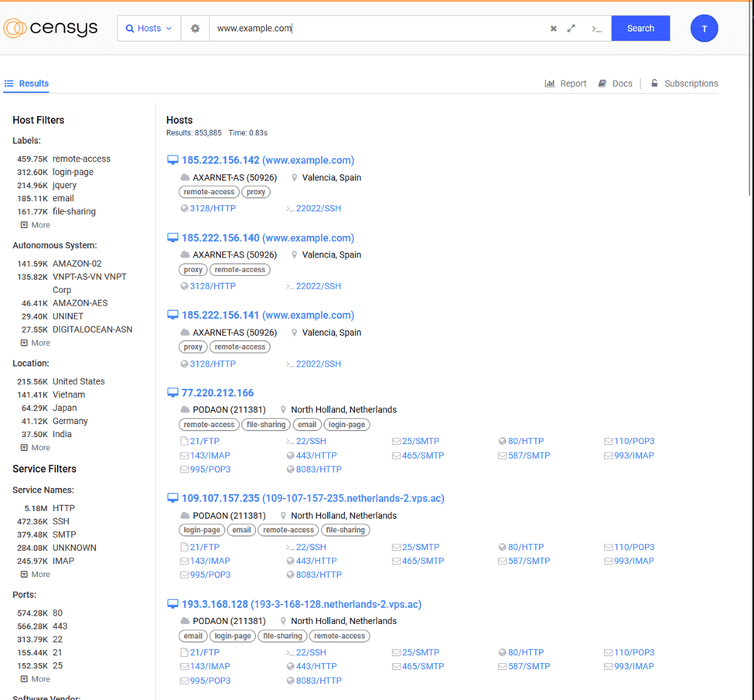
Task: Open search settings gear icon
Action: point(195,29)
